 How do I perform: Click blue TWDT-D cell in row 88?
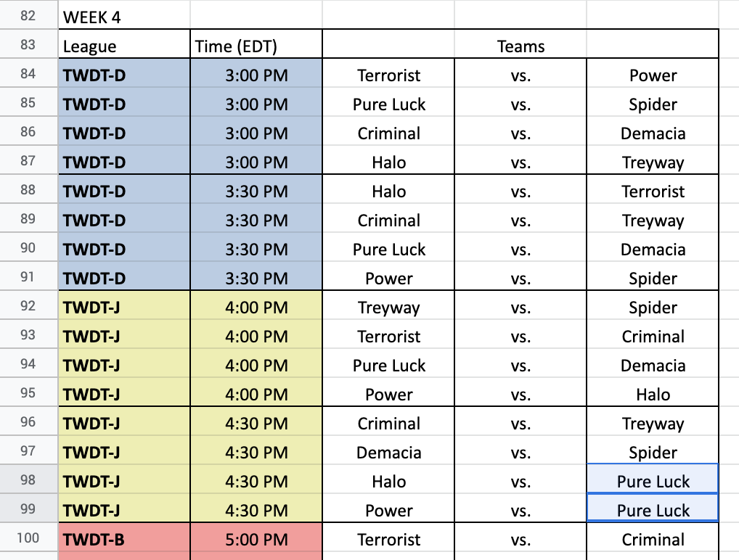[124, 190]
